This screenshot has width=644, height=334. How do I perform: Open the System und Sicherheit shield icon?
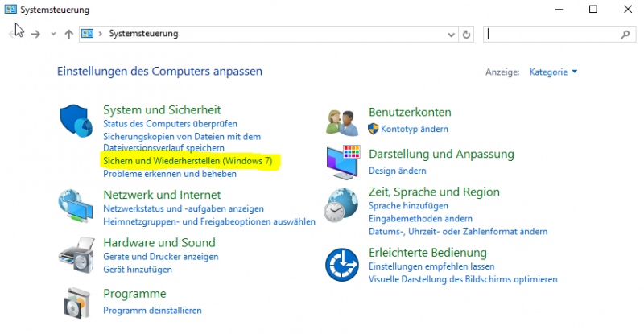pos(77,122)
